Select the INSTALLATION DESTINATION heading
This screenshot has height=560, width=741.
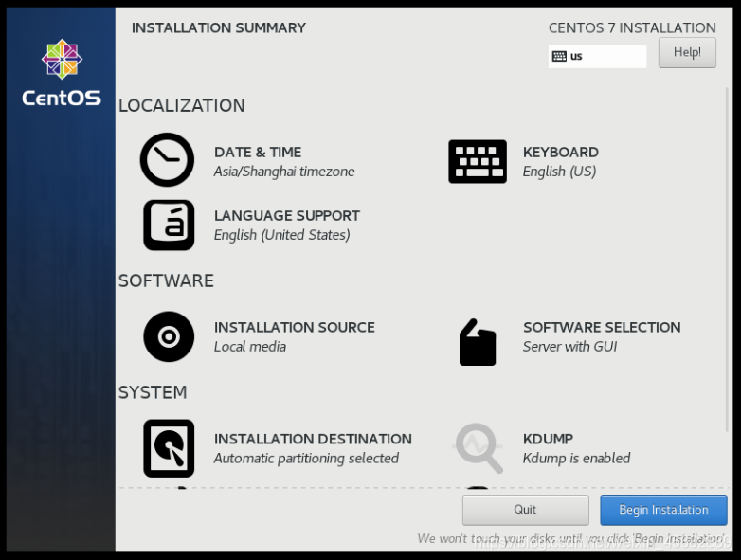313,439
